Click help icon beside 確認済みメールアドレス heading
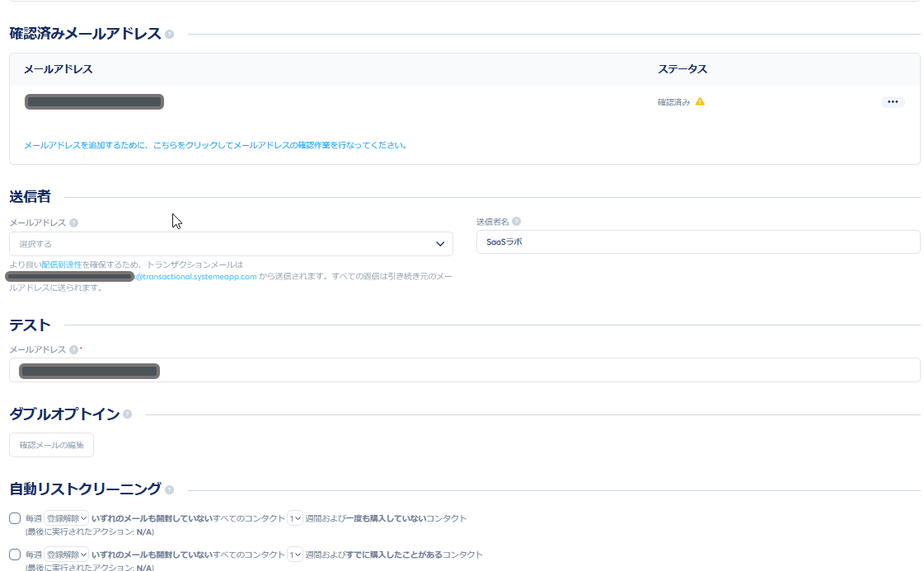Screen dimensions: 924x571 coord(170,34)
